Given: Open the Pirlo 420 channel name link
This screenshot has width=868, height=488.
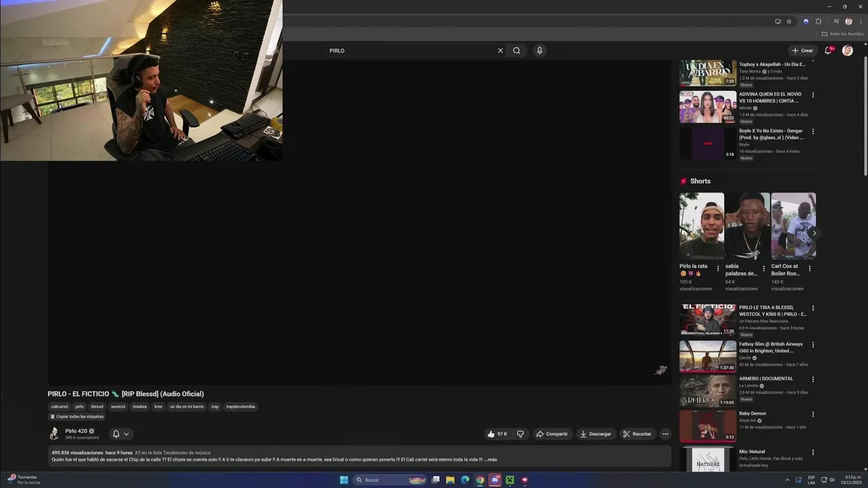Looking at the screenshot, I should tap(76, 431).
